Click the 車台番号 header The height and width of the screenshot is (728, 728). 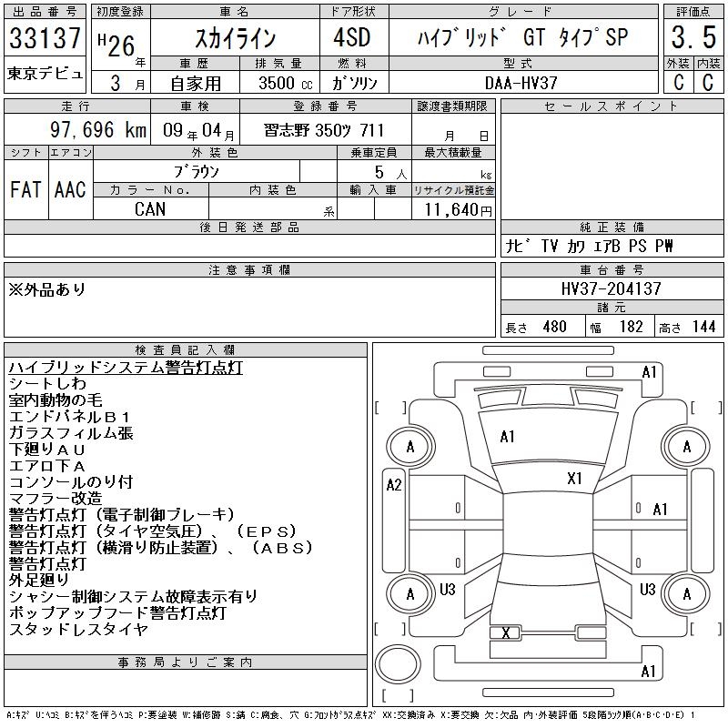[x=612, y=269]
